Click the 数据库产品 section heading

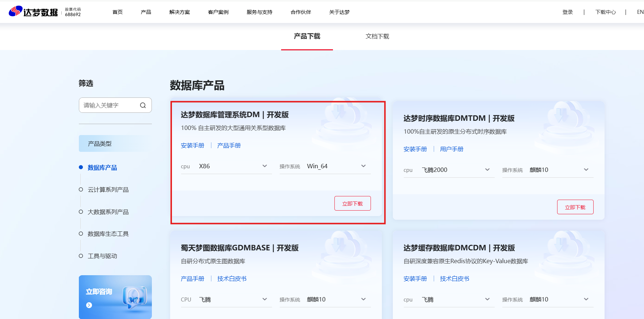pos(197,85)
